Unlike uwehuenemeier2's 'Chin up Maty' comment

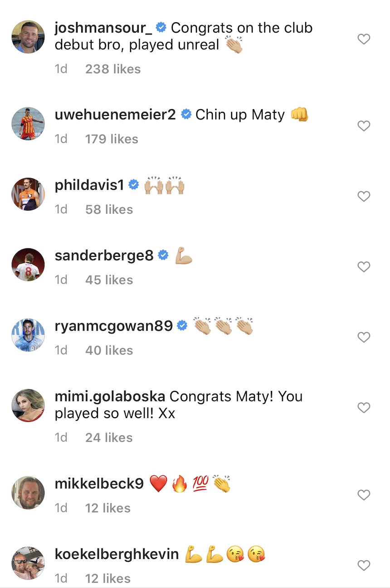[x=364, y=126]
